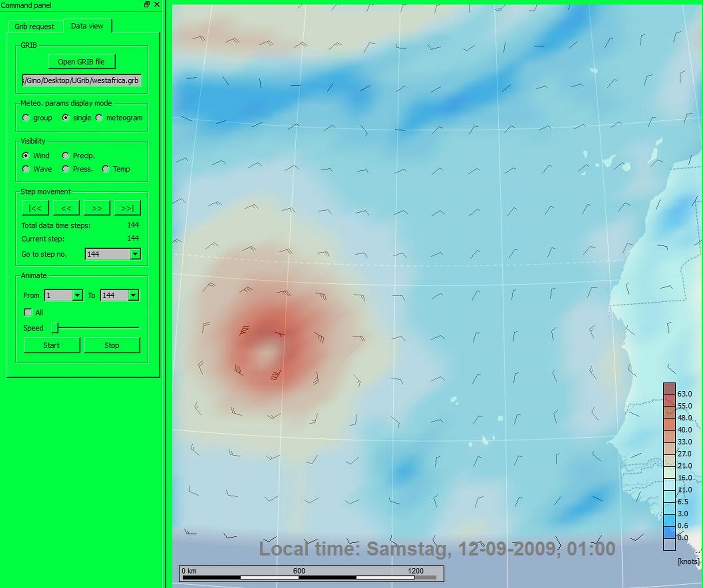Jump to first step with |<< button

[x=35, y=208]
